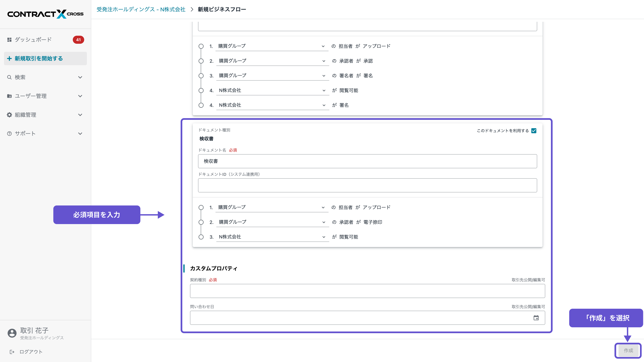Click the user management folder icon
This screenshot has height=362, width=644.
coord(9,96)
